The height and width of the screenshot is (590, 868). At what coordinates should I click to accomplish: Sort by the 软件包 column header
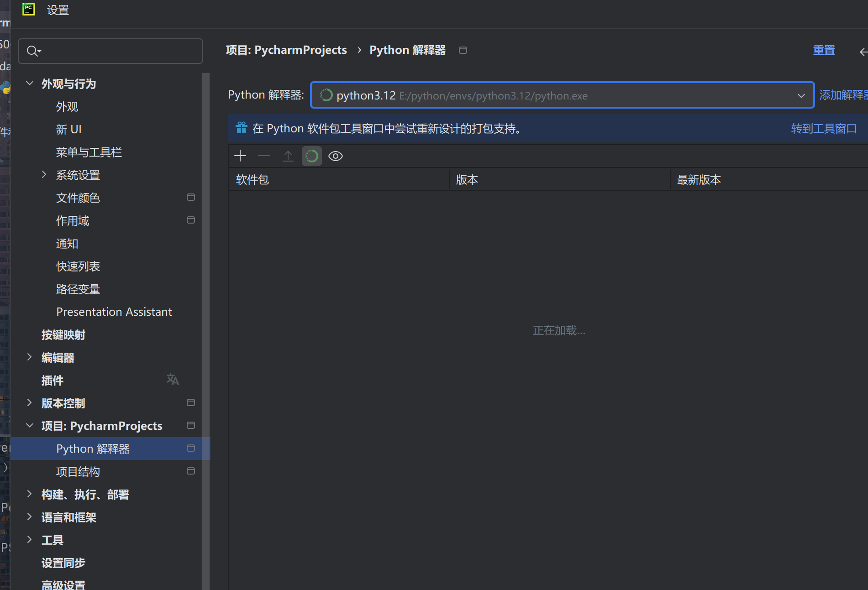(339, 180)
